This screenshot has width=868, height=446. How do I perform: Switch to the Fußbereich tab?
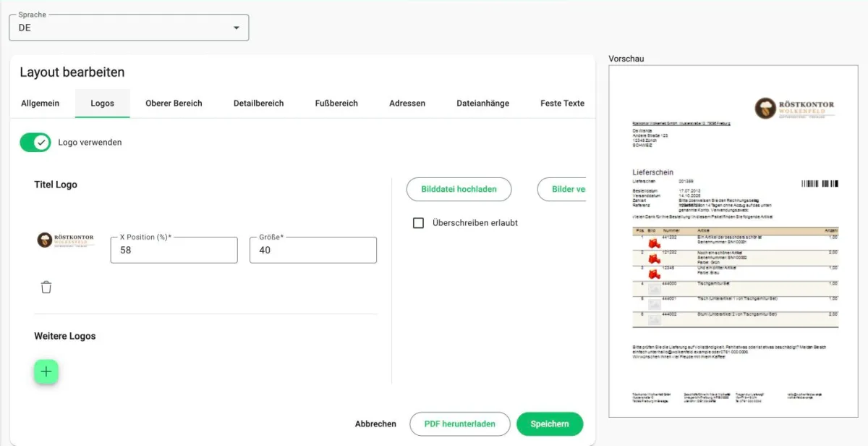pyautogui.click(x=336, y=104)
